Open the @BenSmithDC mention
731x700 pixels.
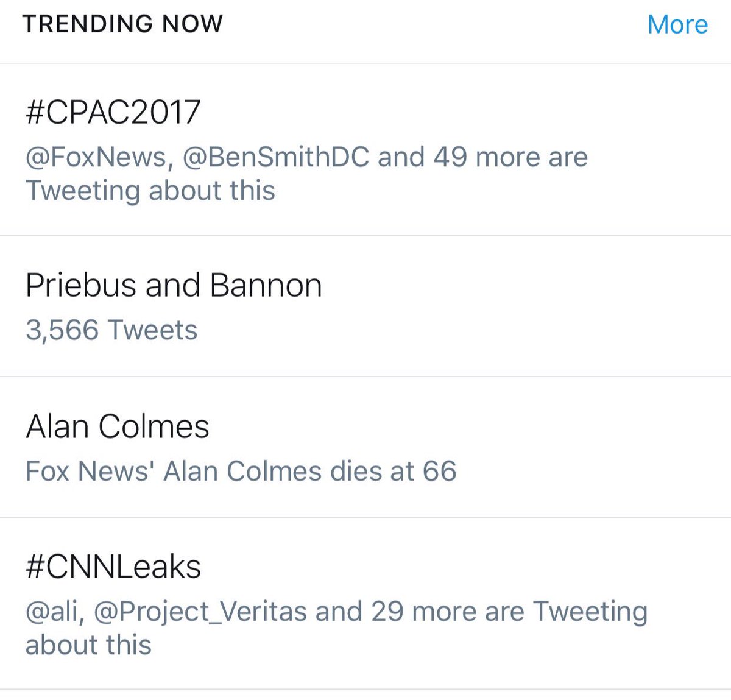point(276,157)
